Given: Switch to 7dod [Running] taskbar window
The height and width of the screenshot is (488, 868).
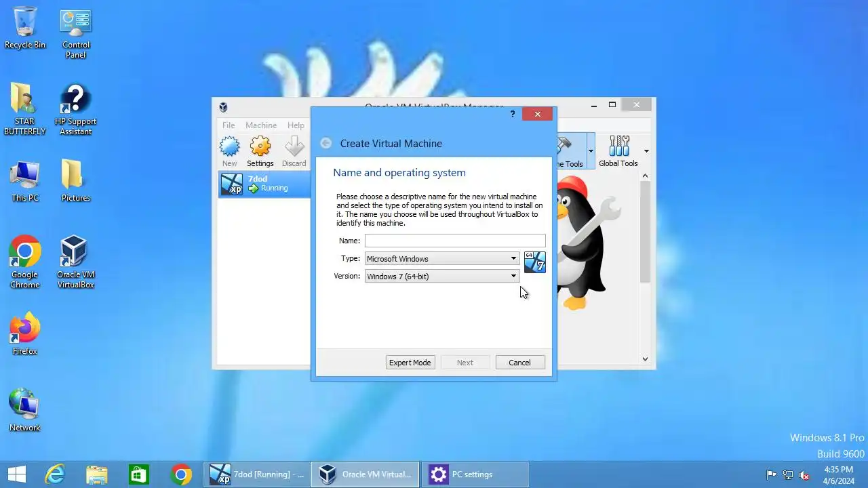Looking at the screenshot, I should pos(257,474).
